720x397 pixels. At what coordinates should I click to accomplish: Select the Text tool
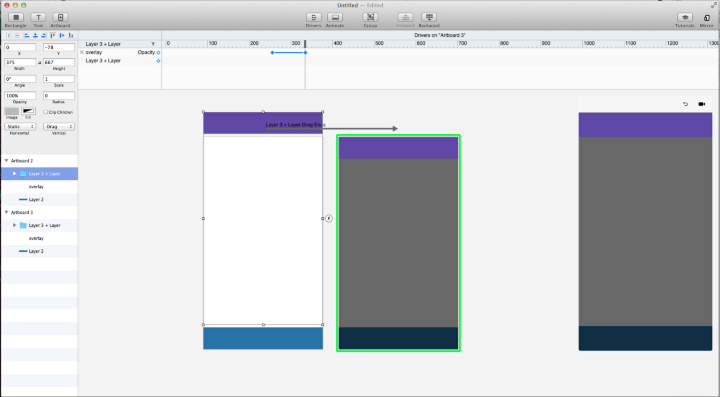click(38, 17)
